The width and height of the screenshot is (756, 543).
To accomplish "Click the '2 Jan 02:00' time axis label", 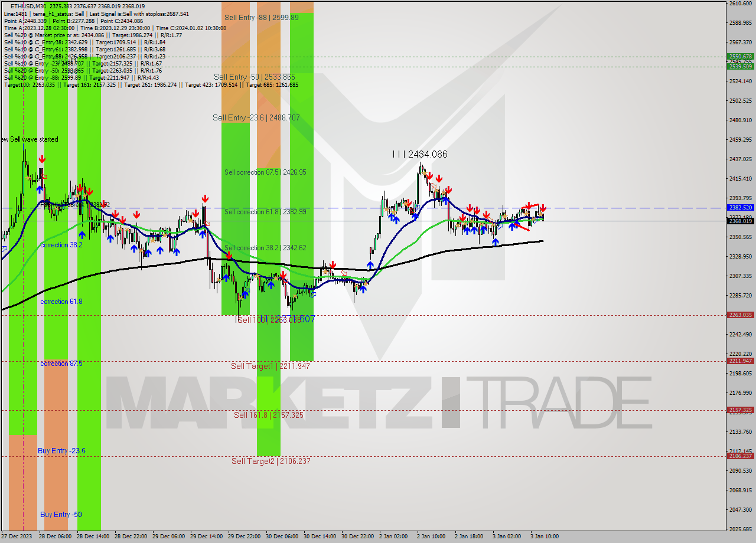I will [393, 537].
